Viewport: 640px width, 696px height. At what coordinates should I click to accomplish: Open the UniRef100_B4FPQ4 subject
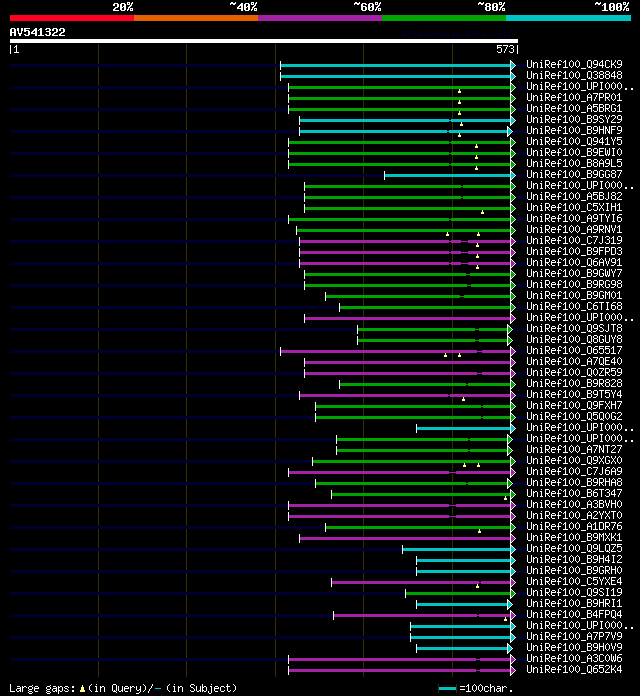click(574, 614)
